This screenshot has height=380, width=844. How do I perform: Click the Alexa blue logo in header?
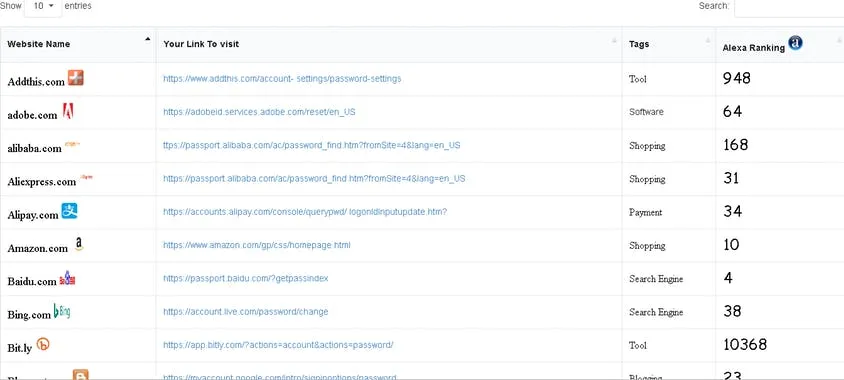[795, 43]
